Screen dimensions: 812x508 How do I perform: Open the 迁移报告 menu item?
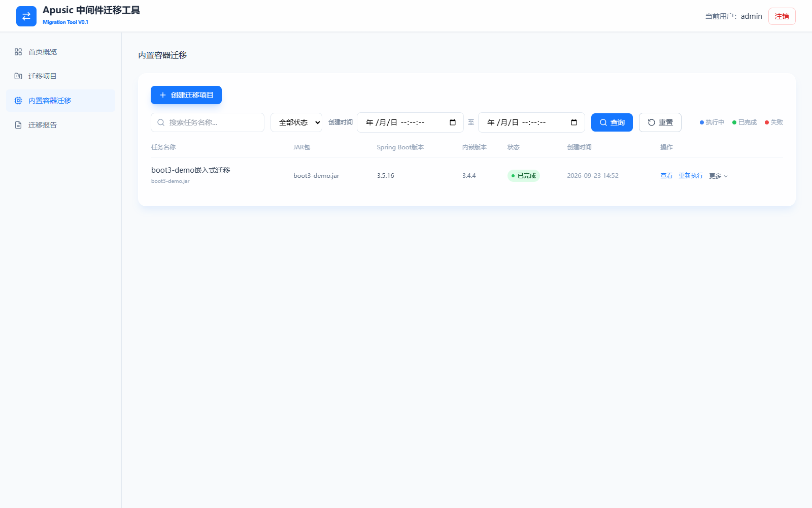[x=61, y=125]
